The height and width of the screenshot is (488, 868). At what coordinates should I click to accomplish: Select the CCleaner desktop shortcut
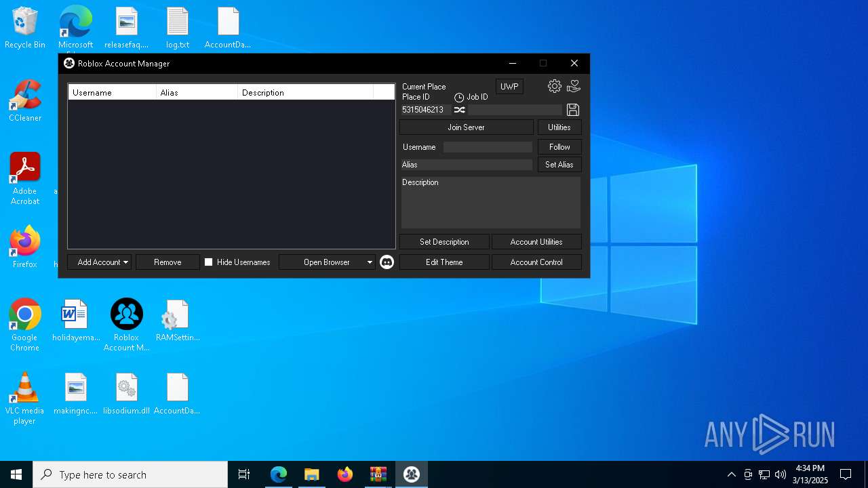click(25, 102)
